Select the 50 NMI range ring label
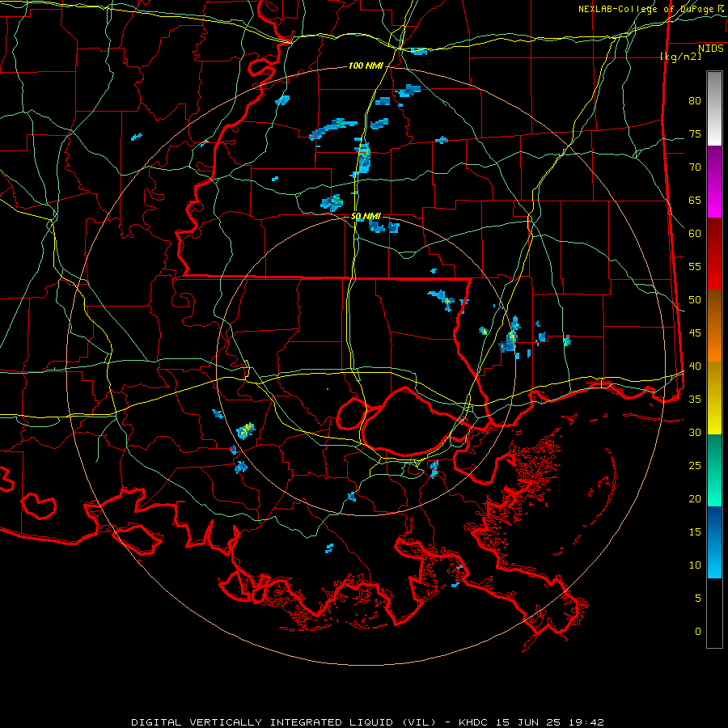The height and width of the screenshot is (728, 728). click(x=366, y=216)
